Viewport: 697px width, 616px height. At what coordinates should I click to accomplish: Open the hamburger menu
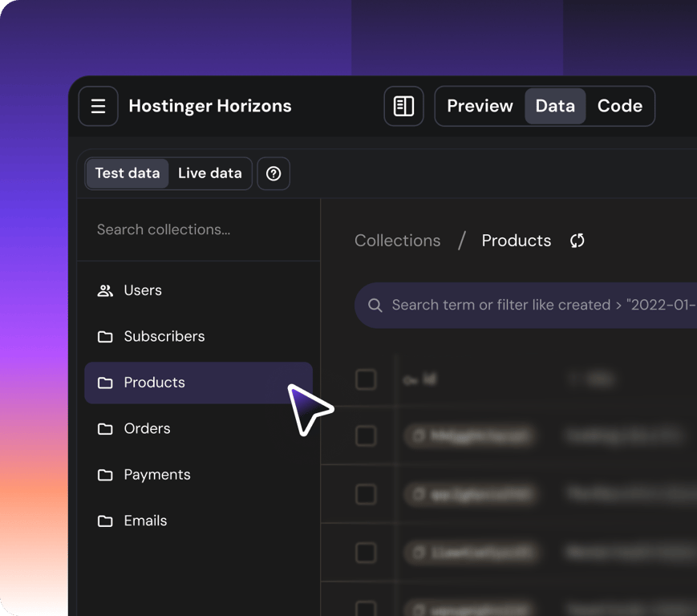tap(98, 106)
